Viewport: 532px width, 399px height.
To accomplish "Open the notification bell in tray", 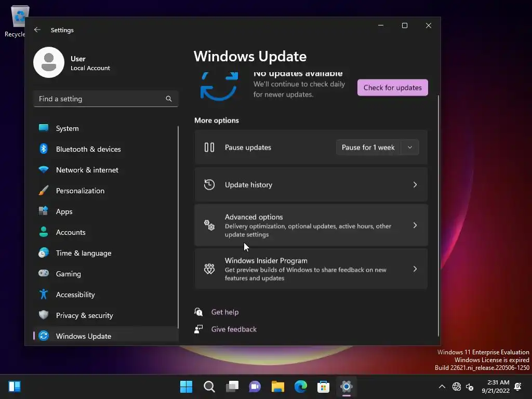I will click(518, 387).
